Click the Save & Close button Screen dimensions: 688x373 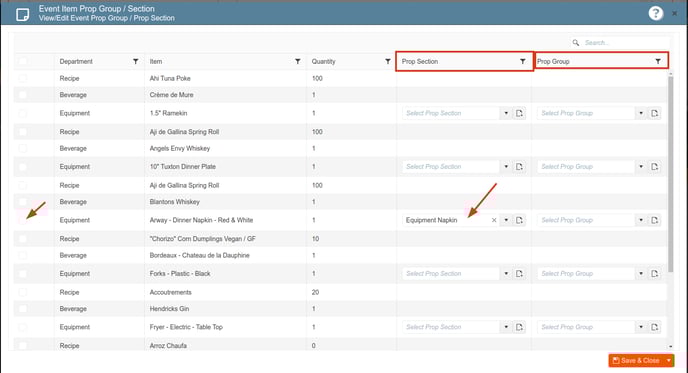coord(636,360)
